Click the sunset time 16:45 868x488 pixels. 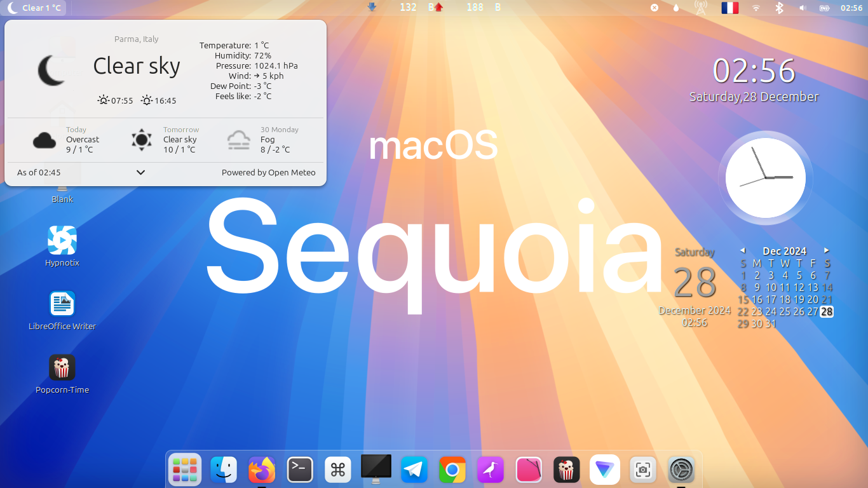pos(158,100)
